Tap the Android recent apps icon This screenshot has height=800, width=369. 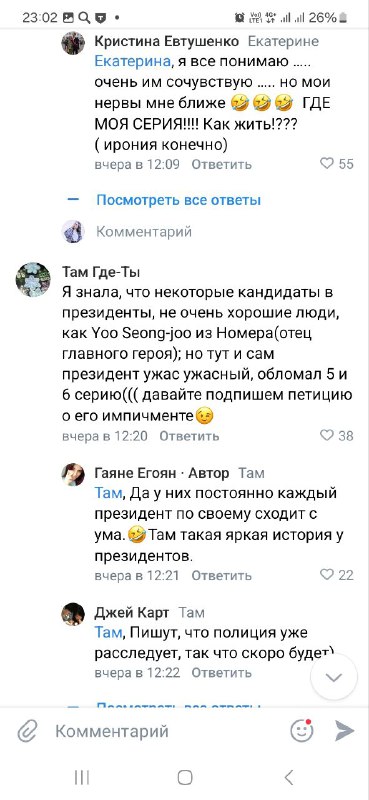(82, 778)
